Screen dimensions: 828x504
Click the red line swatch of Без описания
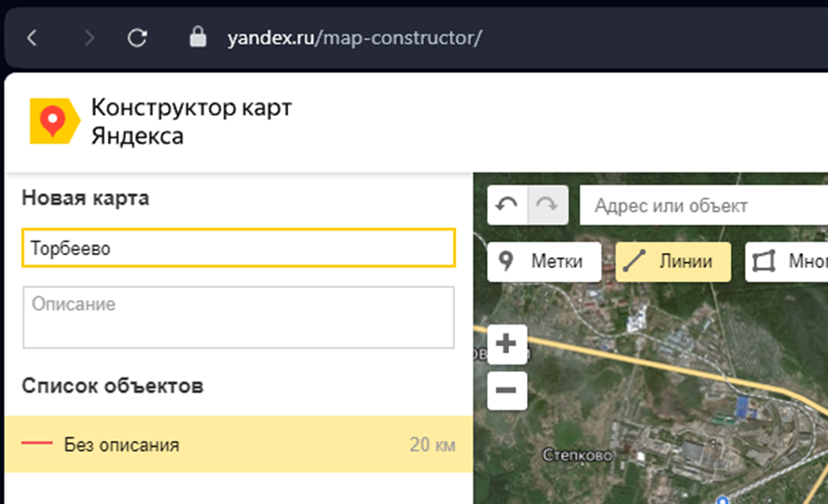pyautogui.click(x=37, y=443)
